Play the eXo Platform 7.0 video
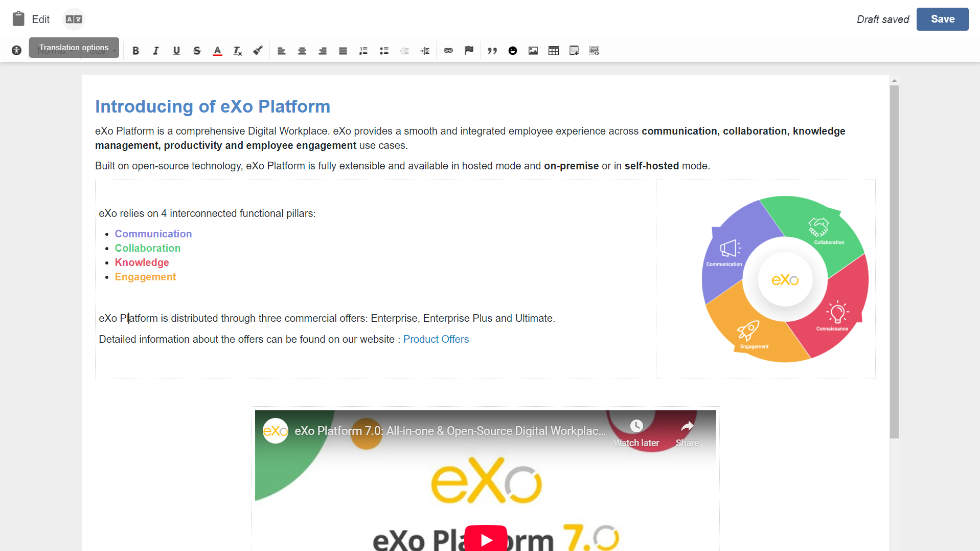980x551 pixels. point(486,539)
